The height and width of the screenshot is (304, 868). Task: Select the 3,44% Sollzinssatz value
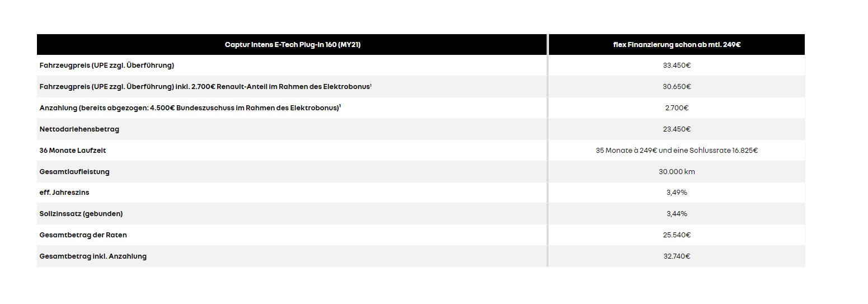tap(677, 214)
